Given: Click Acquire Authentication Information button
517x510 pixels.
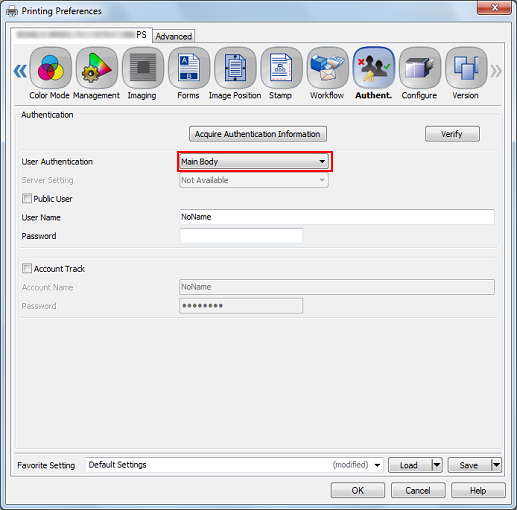Looking at the screenshot, I should tap(258, 134).
